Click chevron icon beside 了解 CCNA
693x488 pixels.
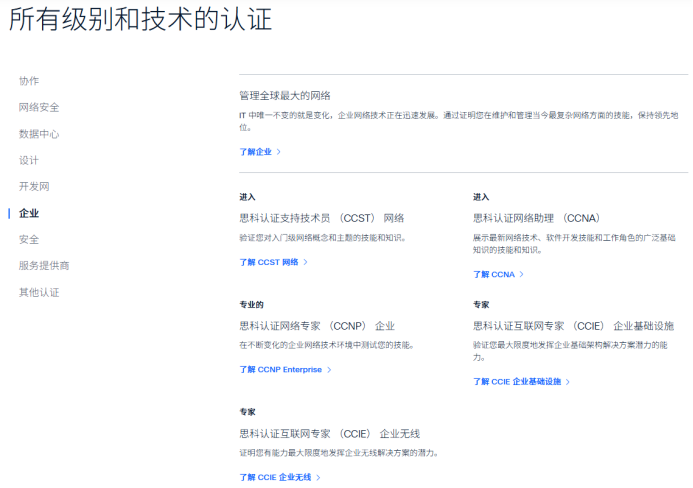coord(522,274)
